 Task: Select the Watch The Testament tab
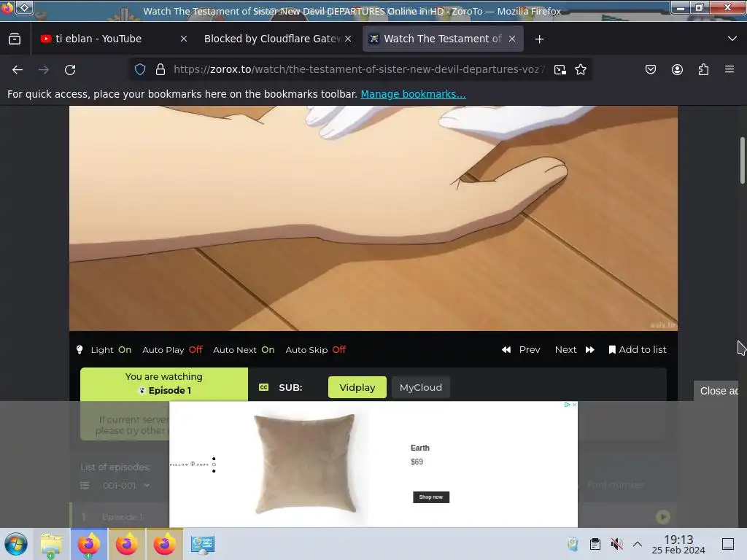pyautogui.click(x=442, y=39)
